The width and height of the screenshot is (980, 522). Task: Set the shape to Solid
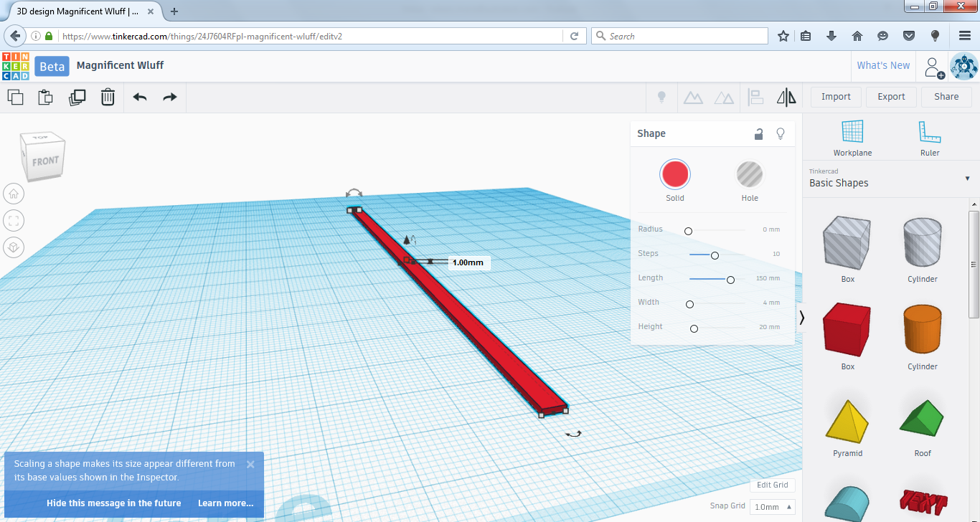675,174
